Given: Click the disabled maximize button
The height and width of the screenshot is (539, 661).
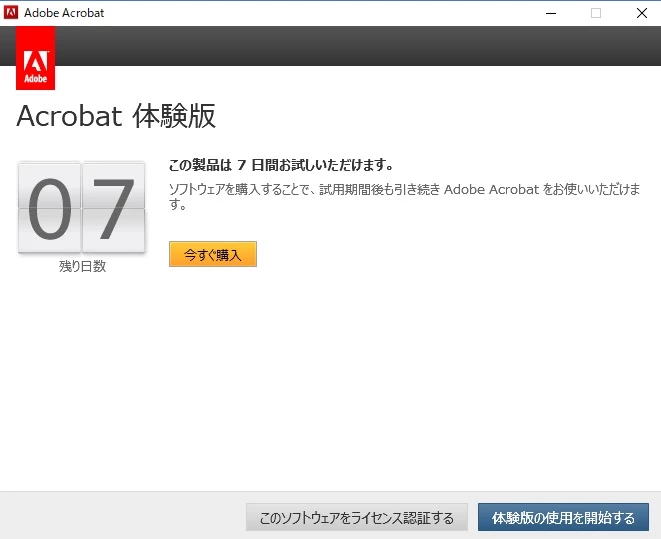Looking at the screenshot, I should point(596,13).
